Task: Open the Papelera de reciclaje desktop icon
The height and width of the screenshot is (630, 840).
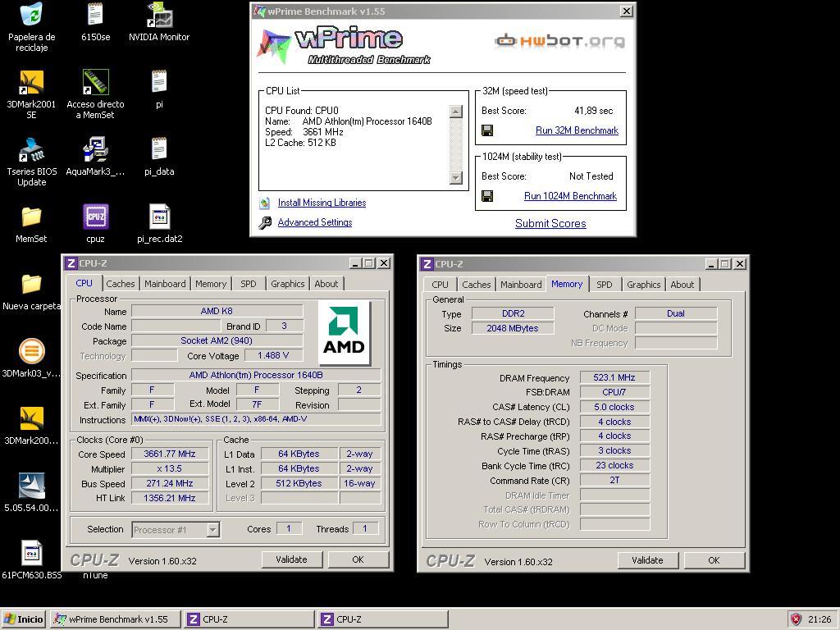Action: pyautogui.click(x=32, y=15)
